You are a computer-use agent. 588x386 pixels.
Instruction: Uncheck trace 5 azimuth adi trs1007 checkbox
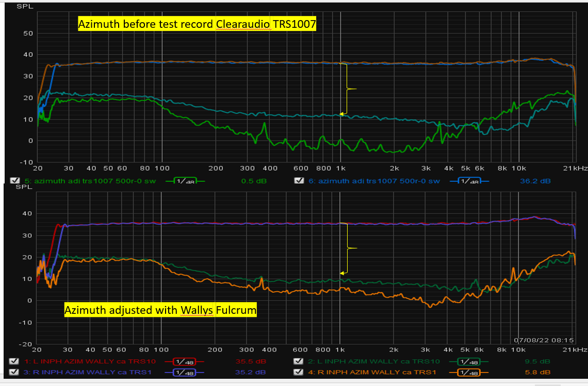pos(14,180)
